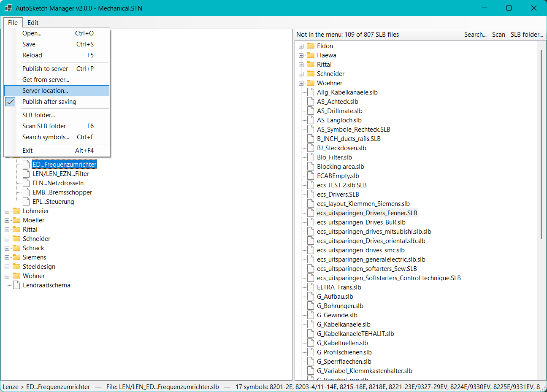Select G_Variabel_Klemmkastenhalter.slb file
The height and width of the screenshot is (392, 547).
365,371
